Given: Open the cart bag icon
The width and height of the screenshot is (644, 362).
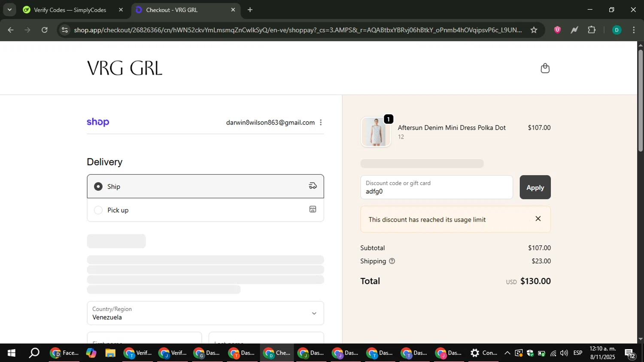Looking at the screenshot, I should (545, 68).
